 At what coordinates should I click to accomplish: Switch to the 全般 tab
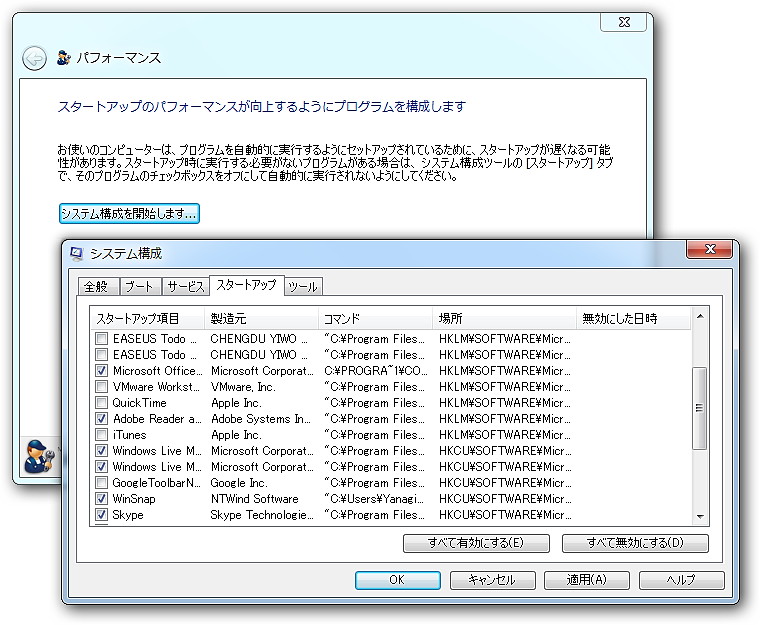click(97, 287)
